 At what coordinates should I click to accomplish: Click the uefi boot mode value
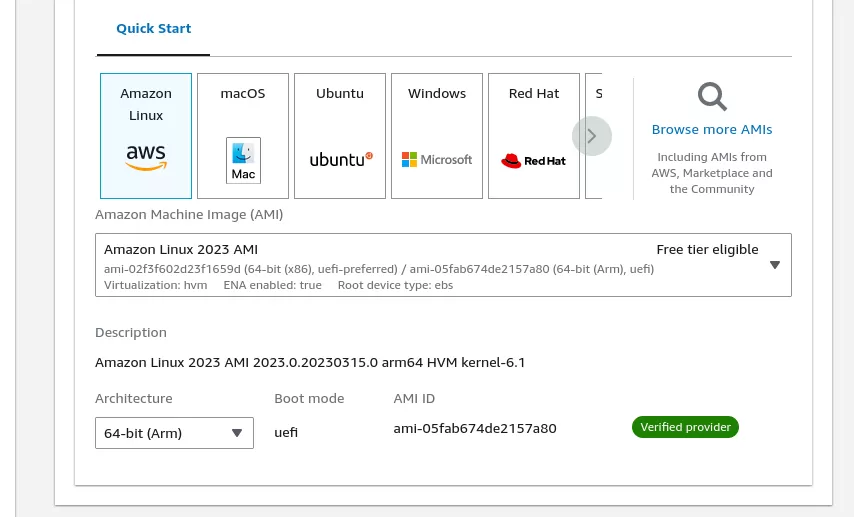point(286,433)
